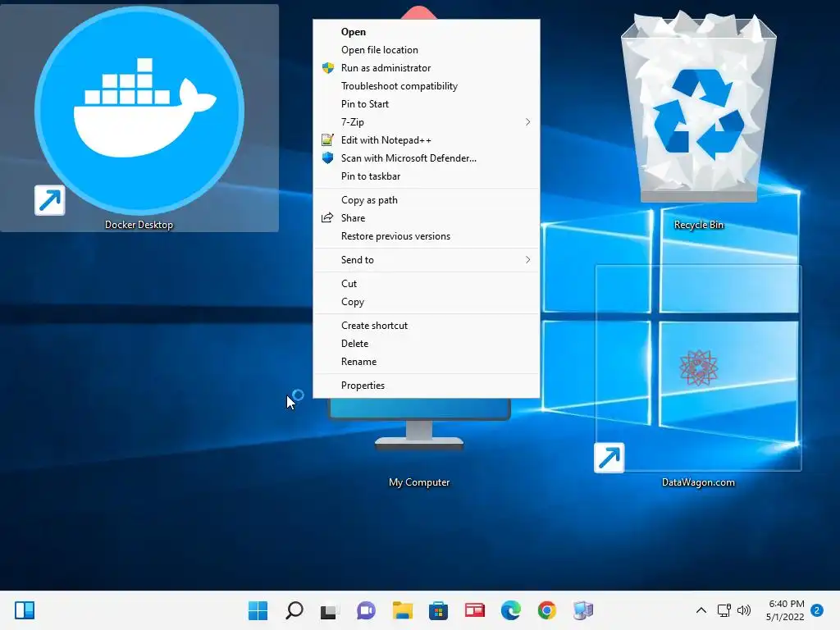This screenshot has width=840, height=630.
Task: Select Cut in the context menu
Action: point(427,283)
